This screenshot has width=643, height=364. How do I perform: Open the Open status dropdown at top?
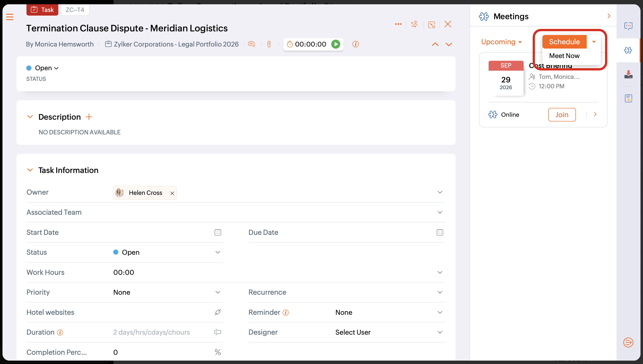click(x=47, y=68)
